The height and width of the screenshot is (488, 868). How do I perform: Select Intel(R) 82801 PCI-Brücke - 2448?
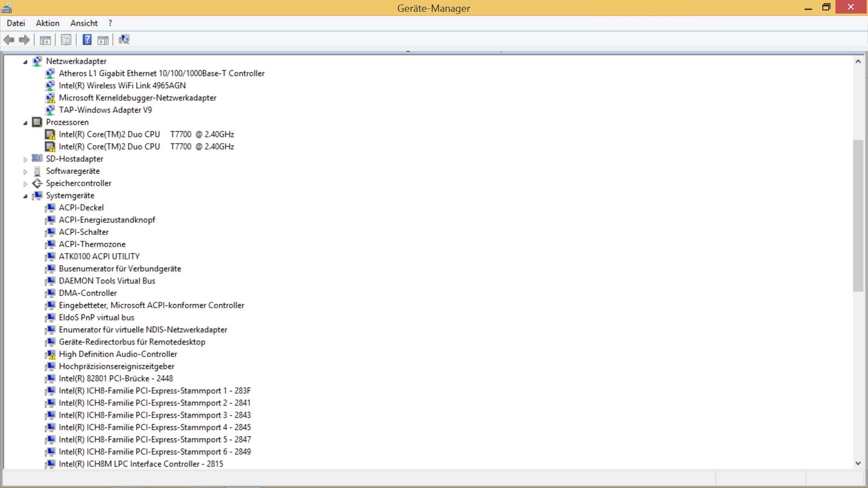coord(116,378)
